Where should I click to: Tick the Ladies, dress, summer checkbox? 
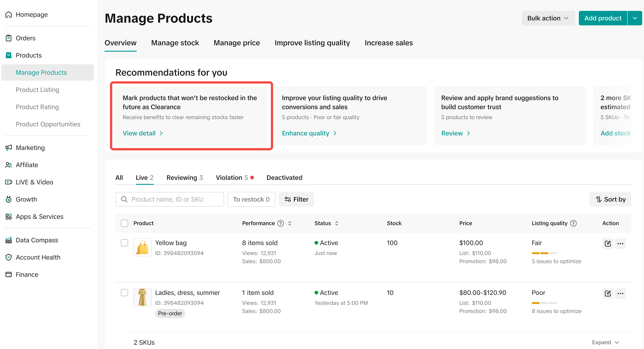(124, 292)
